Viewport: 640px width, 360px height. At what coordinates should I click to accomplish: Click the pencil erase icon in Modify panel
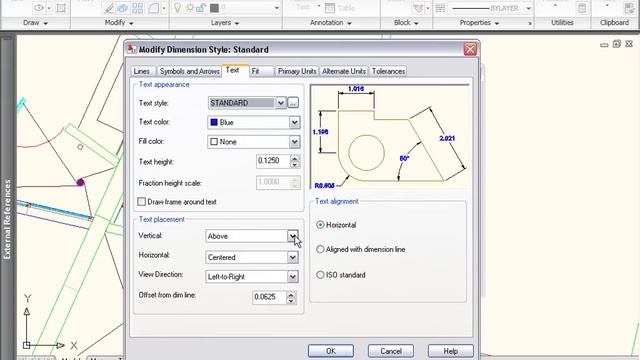(x=109, y=8)
